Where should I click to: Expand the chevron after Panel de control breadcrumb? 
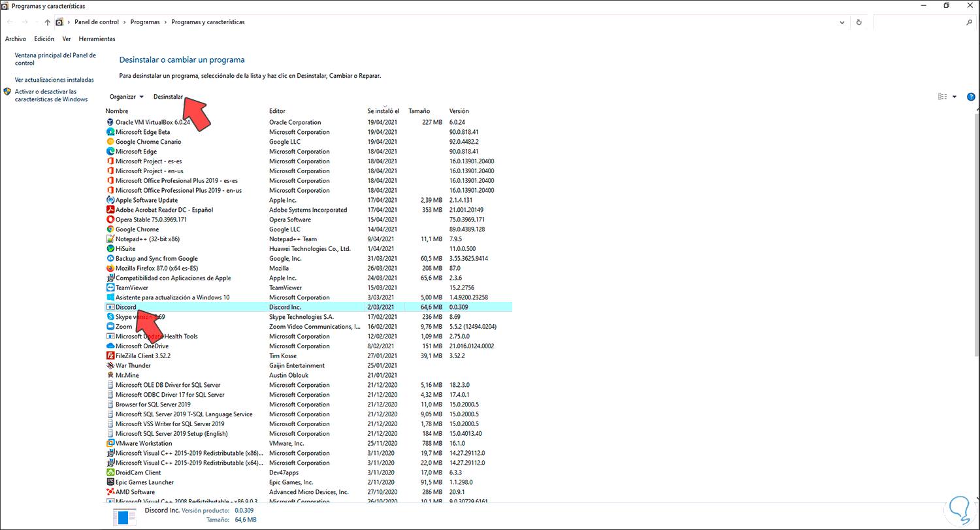coord(124,22)
